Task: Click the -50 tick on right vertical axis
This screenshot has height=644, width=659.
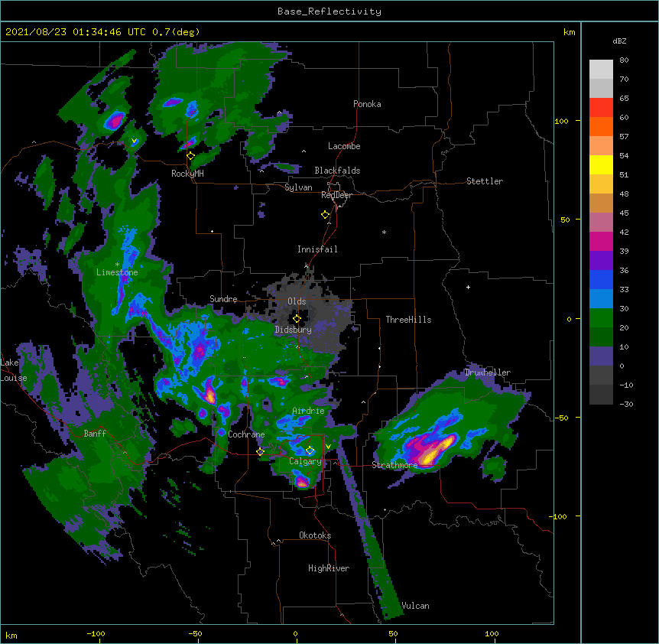Action: (561, 418)
